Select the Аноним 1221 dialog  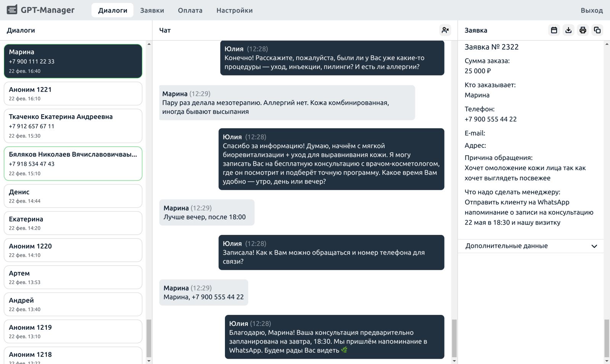[x=73, y=94]
